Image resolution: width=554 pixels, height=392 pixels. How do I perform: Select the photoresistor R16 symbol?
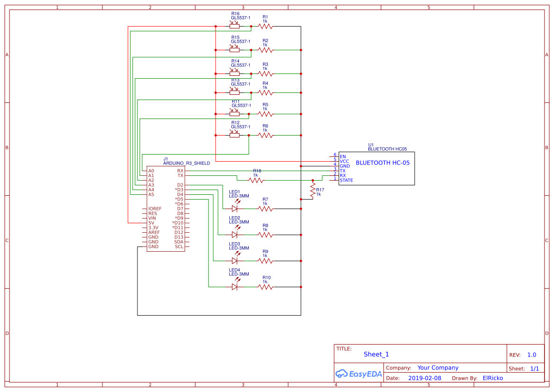click(234, 26)
